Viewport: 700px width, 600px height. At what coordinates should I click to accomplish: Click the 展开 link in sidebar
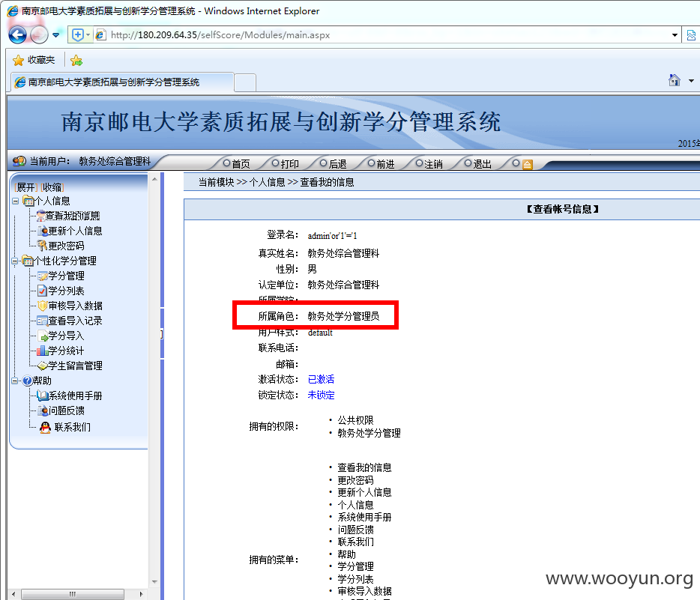(26, 187)
